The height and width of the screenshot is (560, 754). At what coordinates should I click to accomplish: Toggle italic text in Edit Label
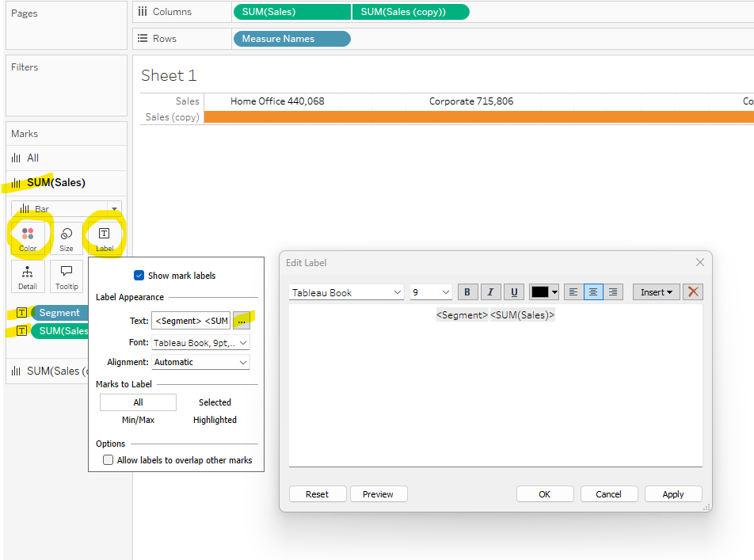[x=490, y=292]
